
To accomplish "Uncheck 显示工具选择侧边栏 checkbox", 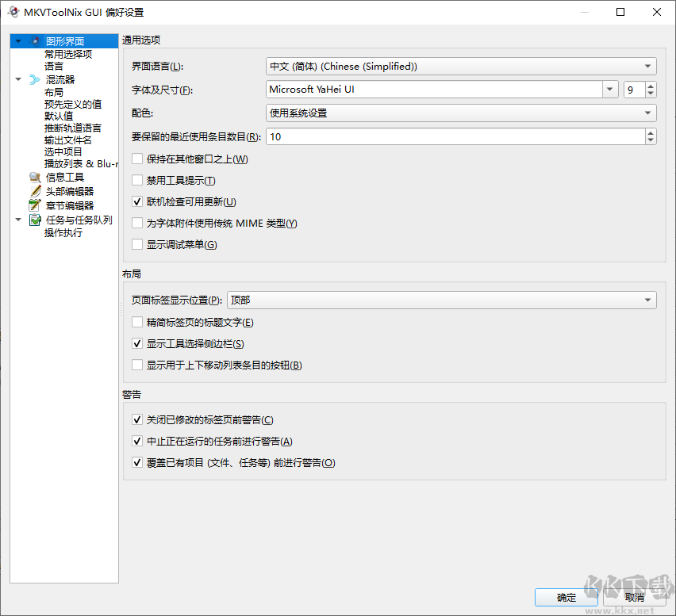I will point(137,343).
